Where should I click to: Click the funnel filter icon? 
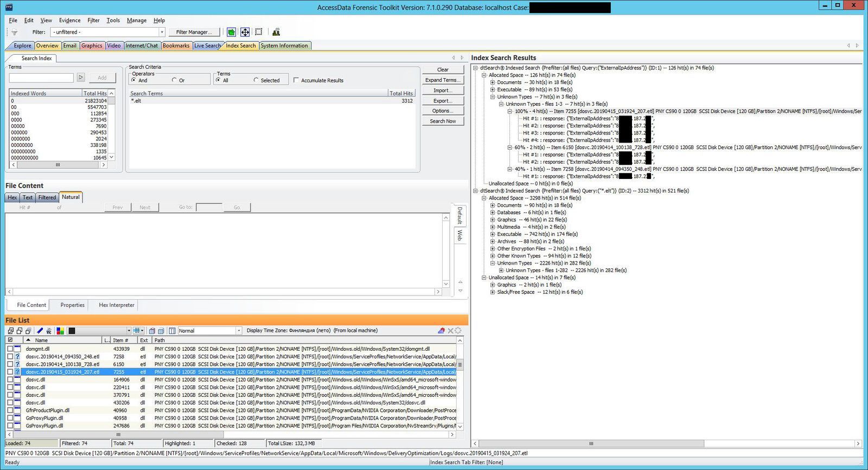[15, 33]
